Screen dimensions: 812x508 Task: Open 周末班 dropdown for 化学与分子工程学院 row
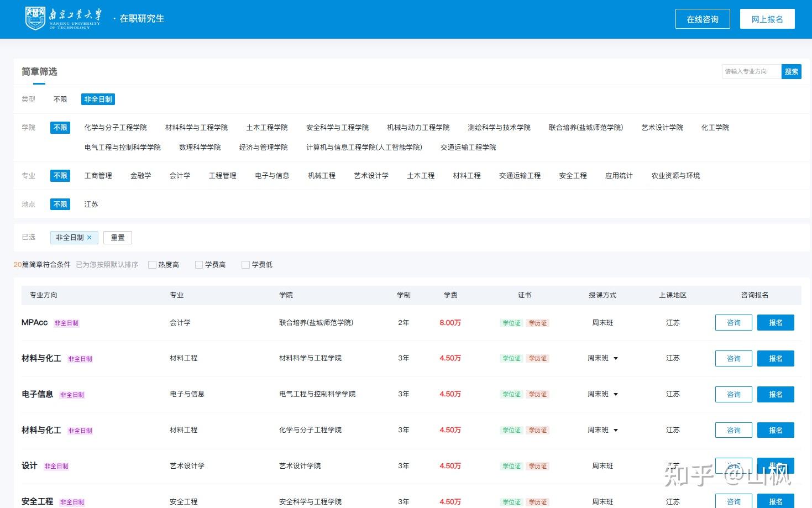pyautogui.click(x=603, y=430)
